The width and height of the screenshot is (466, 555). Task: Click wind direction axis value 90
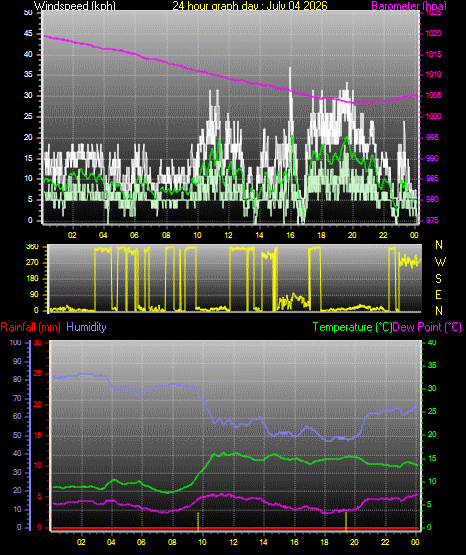[x=34, y=294]
